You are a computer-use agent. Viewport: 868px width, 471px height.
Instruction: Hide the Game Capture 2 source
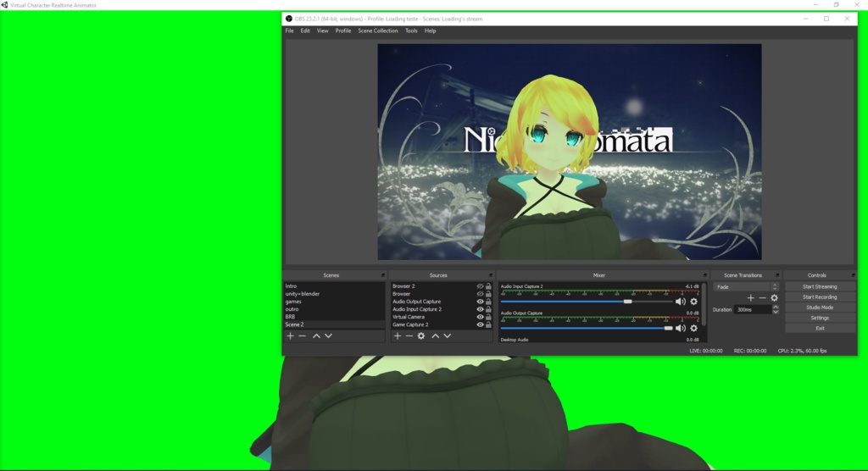tap(480, 325)
